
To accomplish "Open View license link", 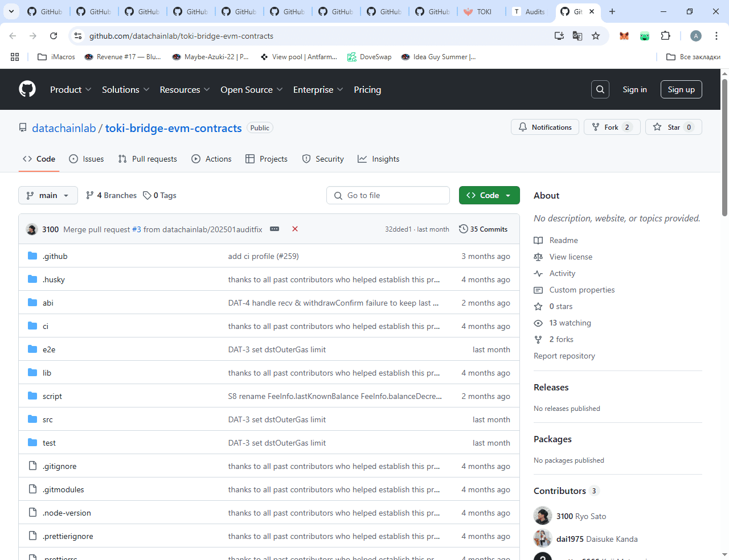I will pos(563,257).
